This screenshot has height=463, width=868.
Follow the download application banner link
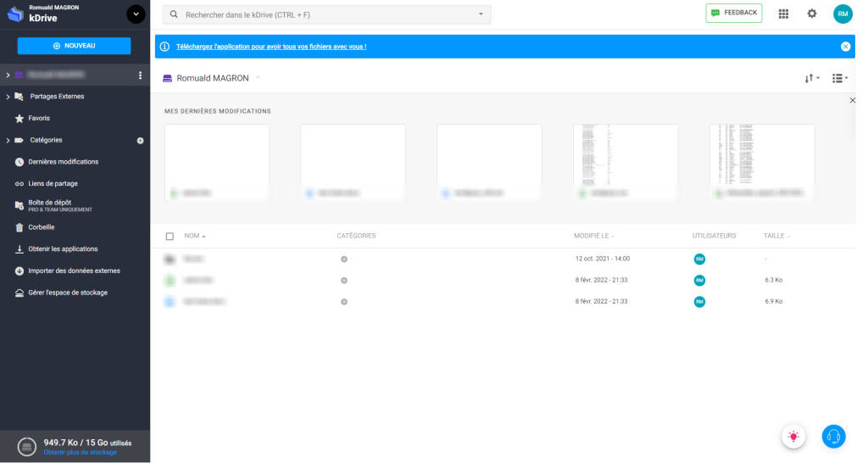pos(271,47)
